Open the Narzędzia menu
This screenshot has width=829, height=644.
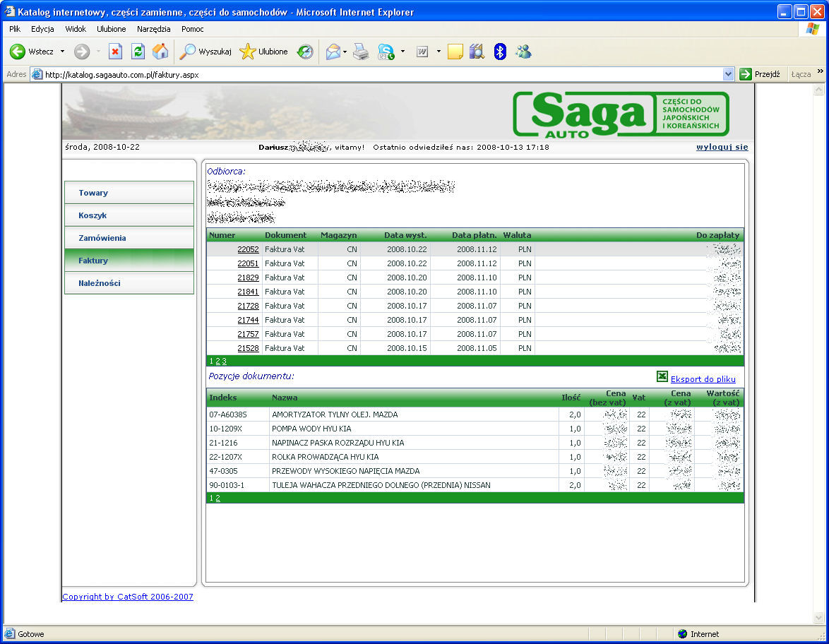tap(153, 29)
